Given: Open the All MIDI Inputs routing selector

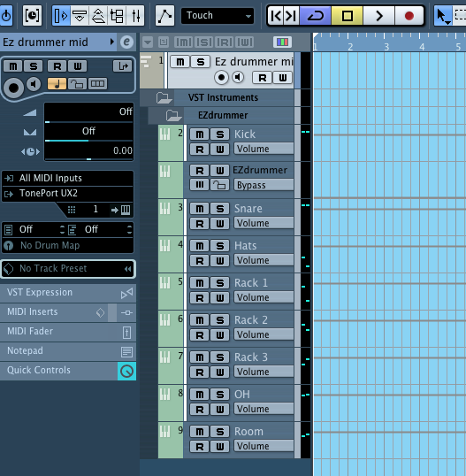Looking at the screenshot, I should click(68, 178).
